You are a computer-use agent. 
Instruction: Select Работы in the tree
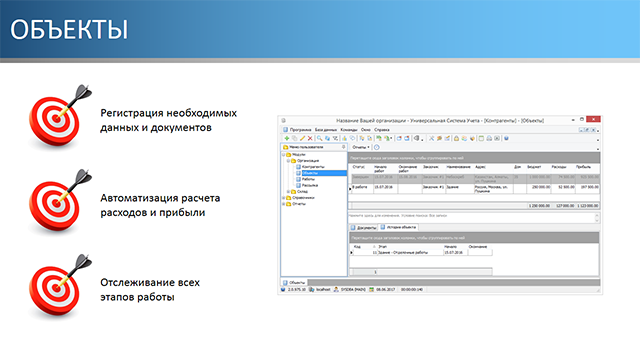(308, 179)
